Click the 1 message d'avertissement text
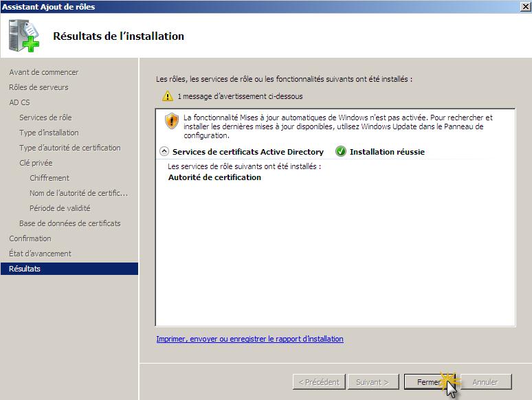The width and height of the screenshot is (532, 400). (240, 96)
